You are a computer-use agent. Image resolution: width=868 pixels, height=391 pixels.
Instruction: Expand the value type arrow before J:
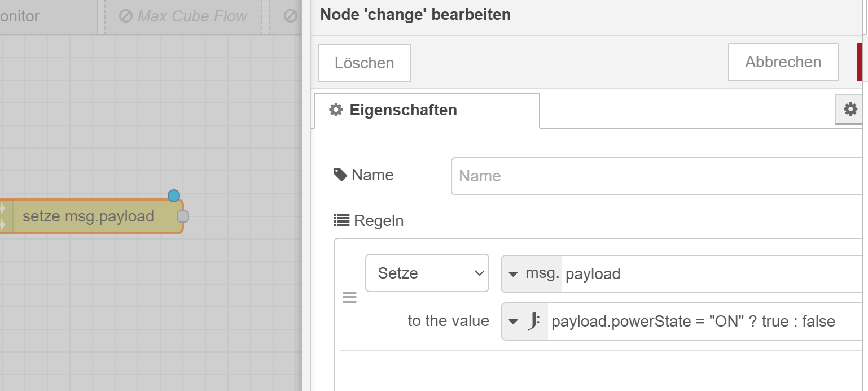tap(513, 322)
